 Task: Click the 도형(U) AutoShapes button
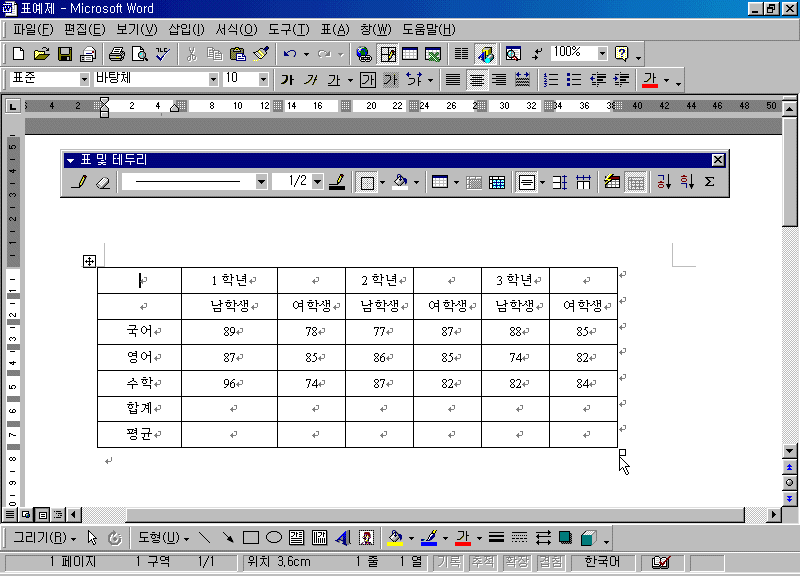point(162,537)
